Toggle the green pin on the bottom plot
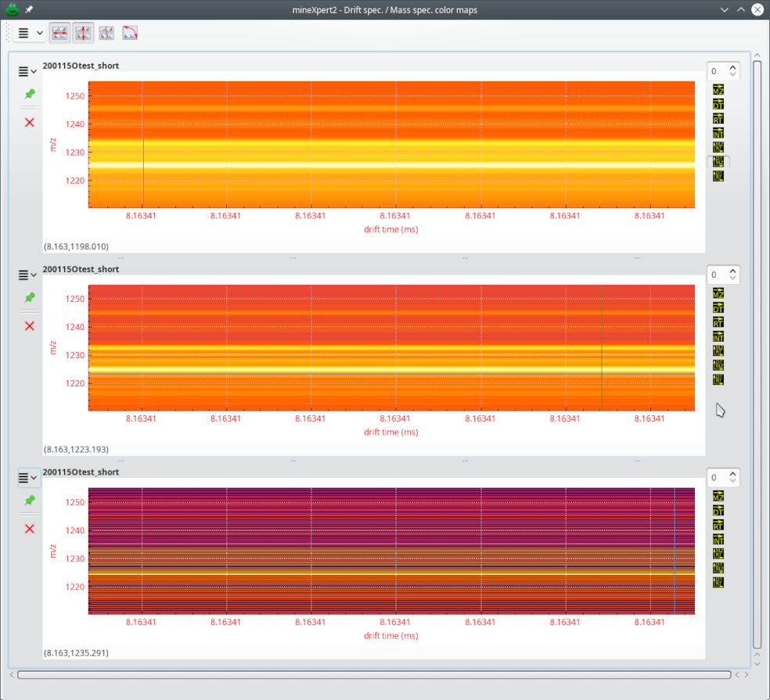 coord(30,501)
